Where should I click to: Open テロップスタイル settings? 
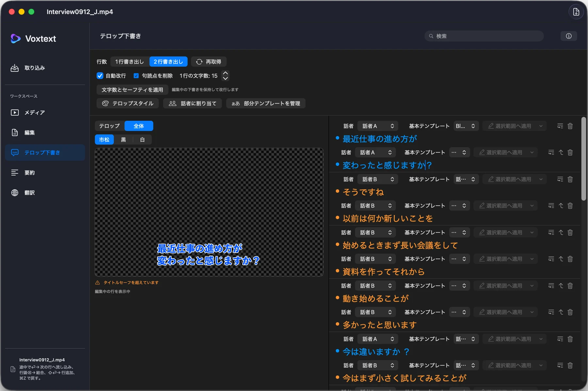[128, 103]
